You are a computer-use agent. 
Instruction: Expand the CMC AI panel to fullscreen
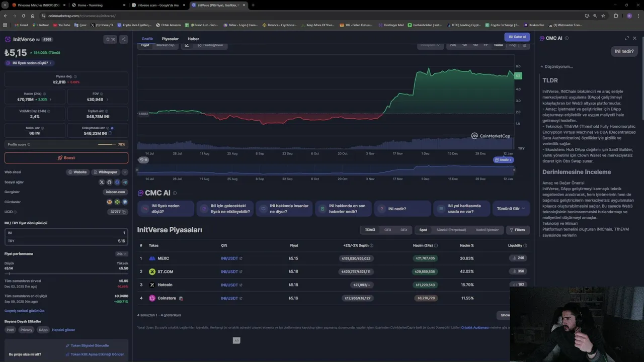627,38
